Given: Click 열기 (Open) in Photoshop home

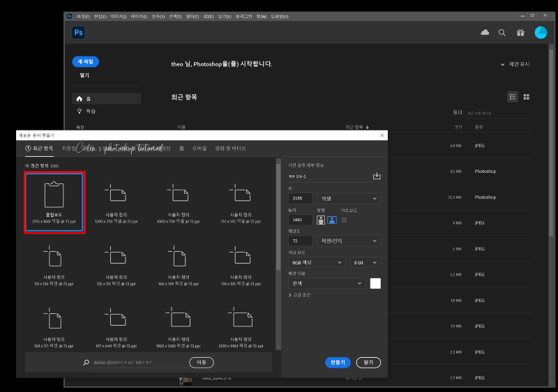Looking at the screenshot, I should click(84, 75).
